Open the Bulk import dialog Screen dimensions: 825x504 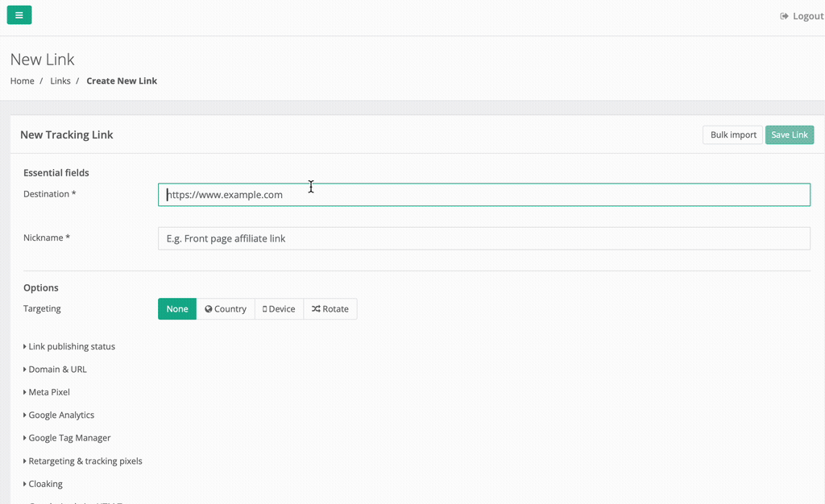coord(732,134)
